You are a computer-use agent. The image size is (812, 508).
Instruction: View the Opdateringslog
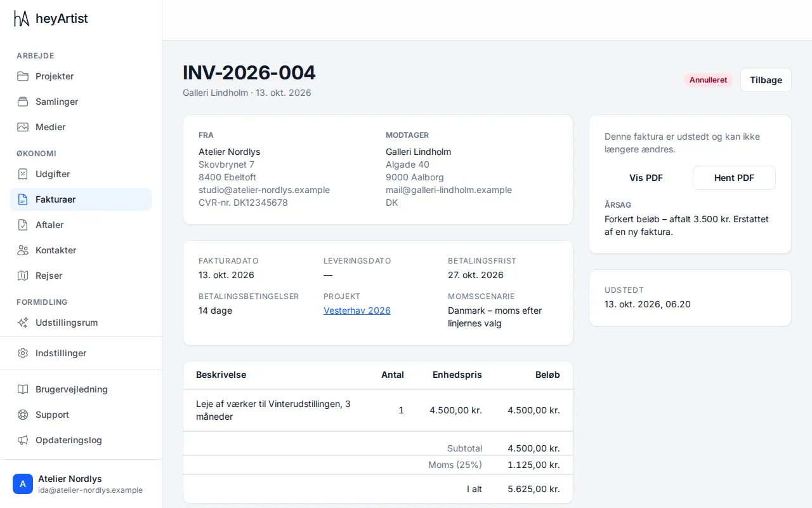click(x=81, y=440)
